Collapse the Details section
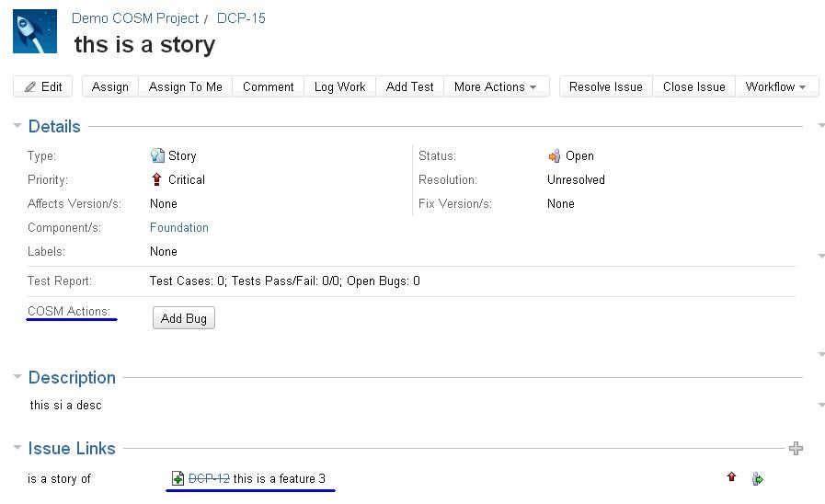The image size is (825, 504). point(17,126)
